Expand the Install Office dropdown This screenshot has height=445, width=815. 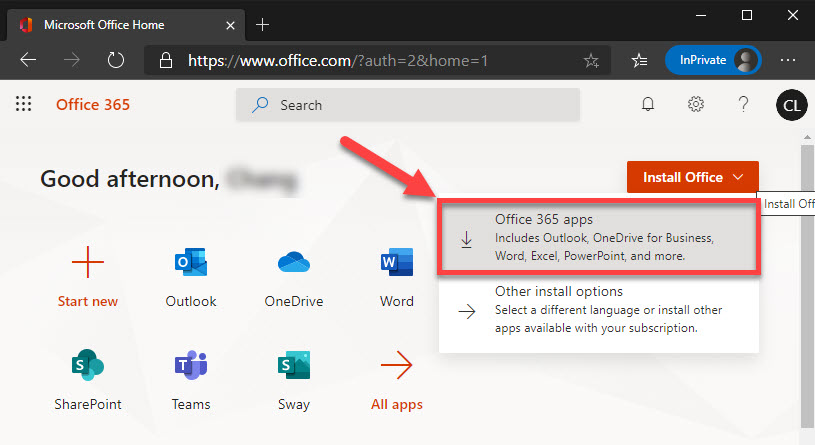[692, 177]
